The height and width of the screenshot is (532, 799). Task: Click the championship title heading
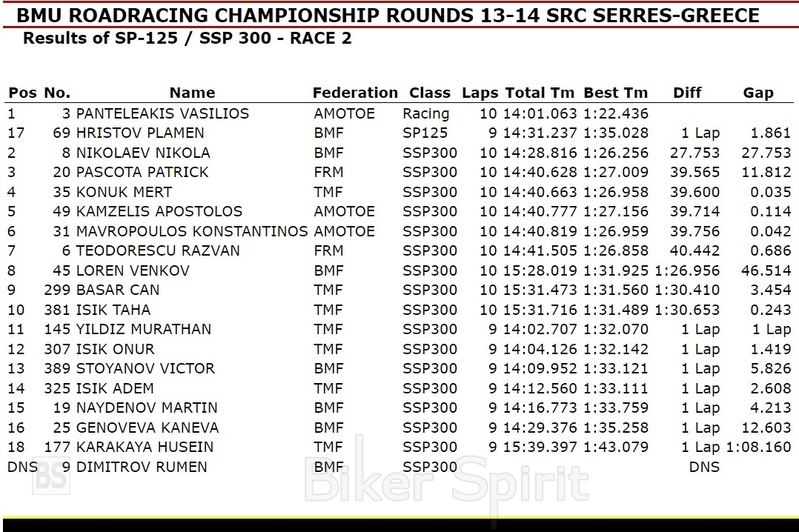pyautogui.click(x=388, y=16)
